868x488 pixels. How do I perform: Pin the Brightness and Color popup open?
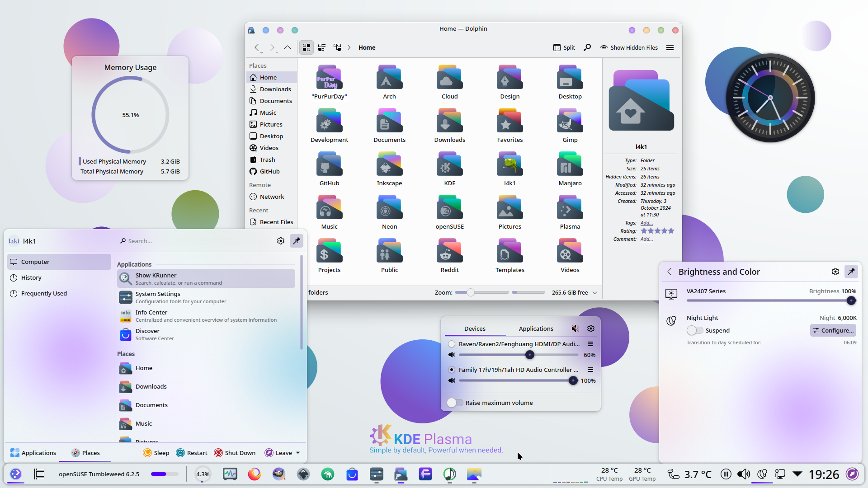(851, 272)
